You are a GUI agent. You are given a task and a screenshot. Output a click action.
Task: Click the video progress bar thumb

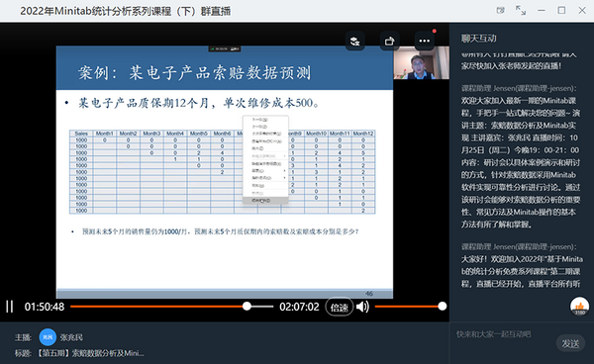click(247, 306)
